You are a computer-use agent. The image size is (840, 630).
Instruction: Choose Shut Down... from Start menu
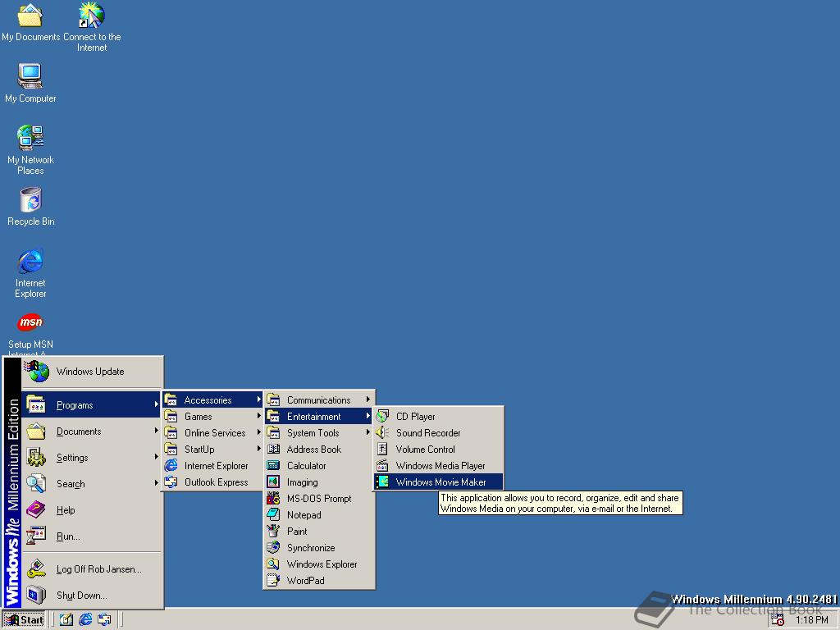[x=92, y=596]
